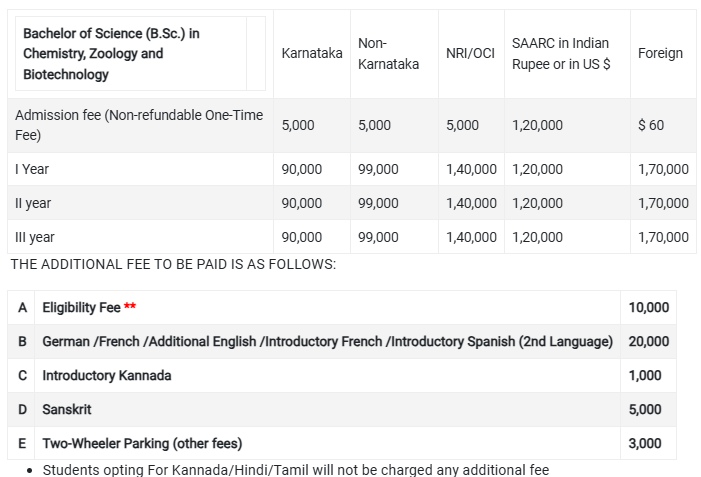
Task: Select the I Year row label
Action: [32, 169]
